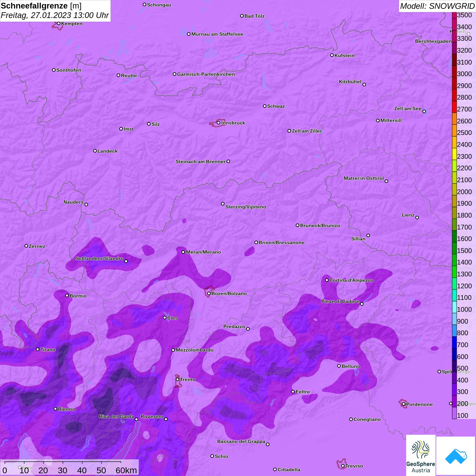Click the Bassano del Grappa label
476x476 pixels.
coord(241,441)
